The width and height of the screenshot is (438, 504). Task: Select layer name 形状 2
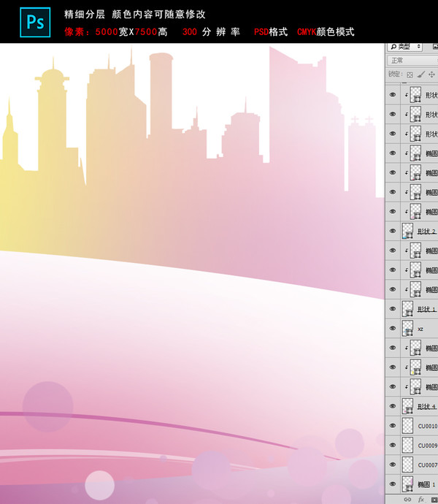coord(427,232)
